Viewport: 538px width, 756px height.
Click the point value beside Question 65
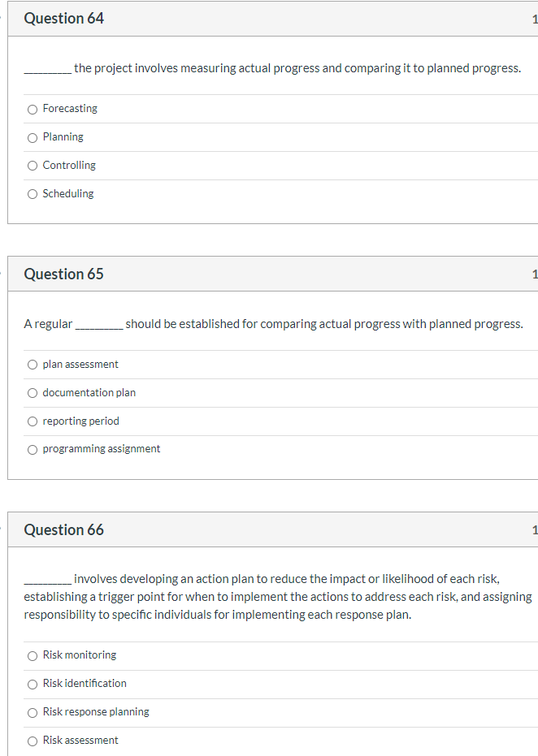[535, 274]
